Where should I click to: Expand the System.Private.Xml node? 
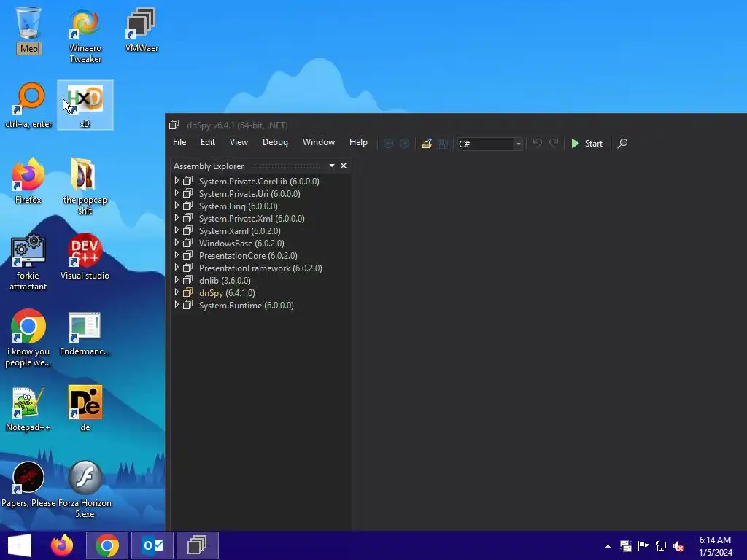click(177, 218)
